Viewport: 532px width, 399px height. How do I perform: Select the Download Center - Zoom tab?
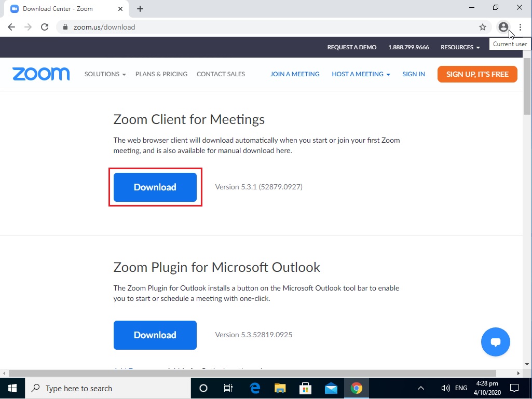(66, 9)
